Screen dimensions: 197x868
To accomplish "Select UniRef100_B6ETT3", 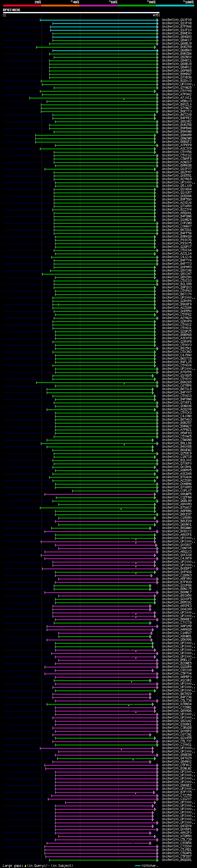I will tap(177, 111).
